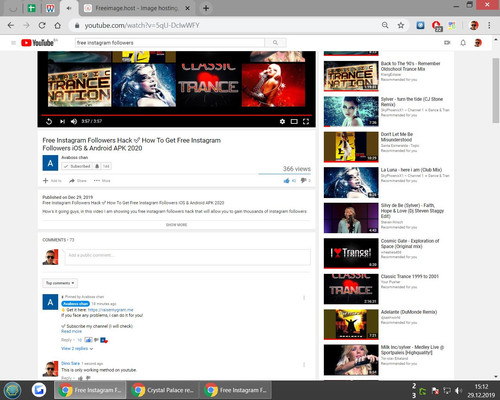Reload the page
Viewport: 500px width, 400px height.
click(x=42, y=25)
